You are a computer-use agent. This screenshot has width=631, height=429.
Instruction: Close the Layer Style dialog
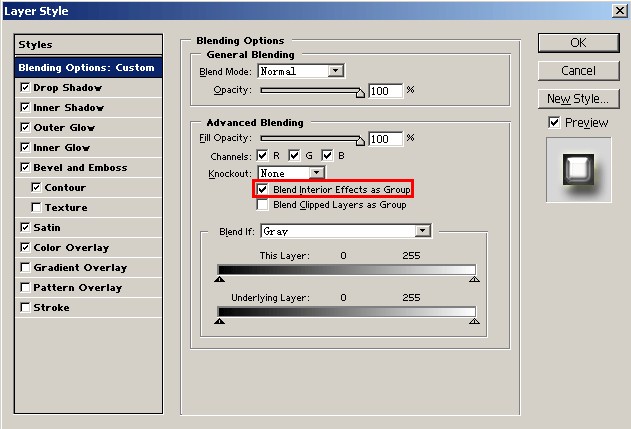tap(618, 10)
